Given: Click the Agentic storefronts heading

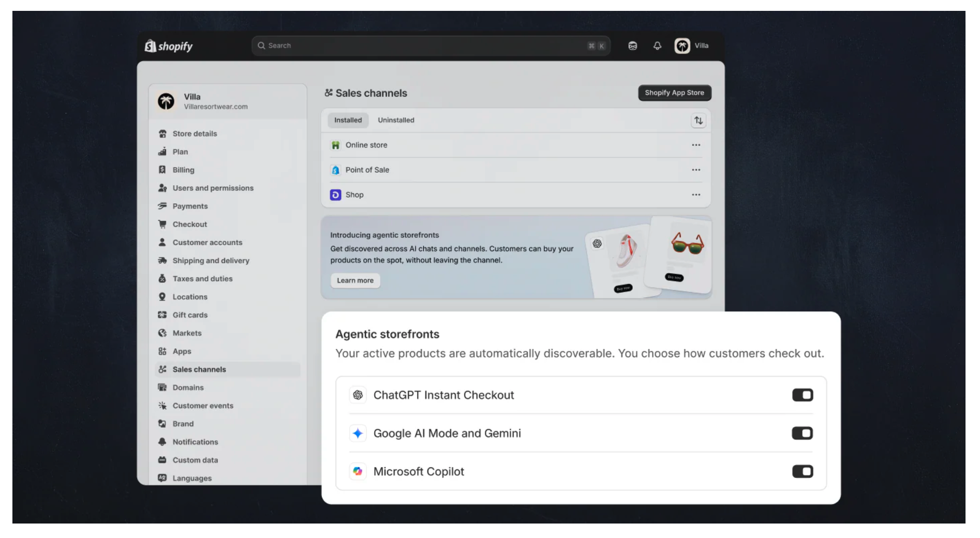Looking at the screenshot, I should click(x=387, y=334).
